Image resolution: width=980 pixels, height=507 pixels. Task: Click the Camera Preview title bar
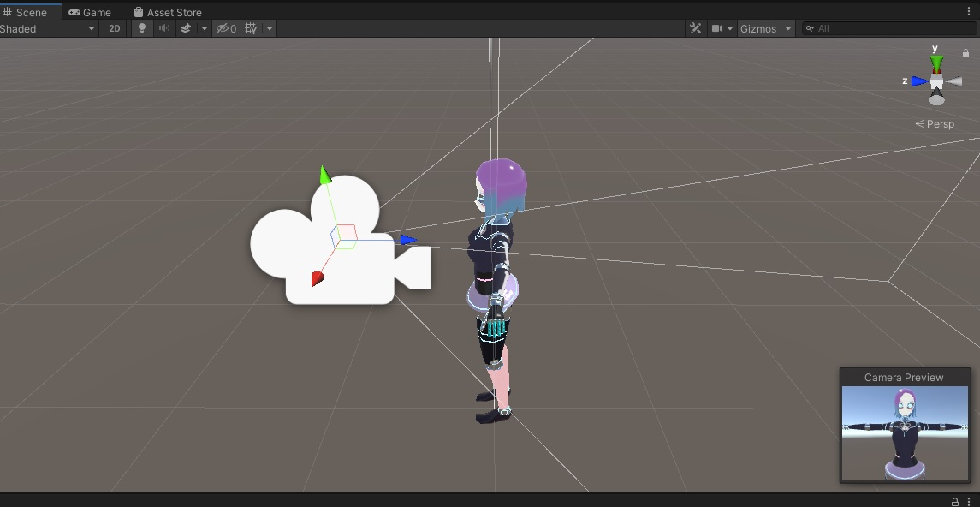[x=904, y=377]
